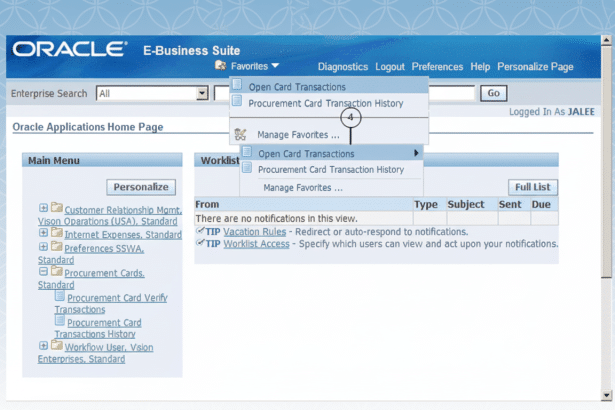615x410 pixels.
Task: Open Internet Expenses, Standard link
Action: (x=123, y=235)
